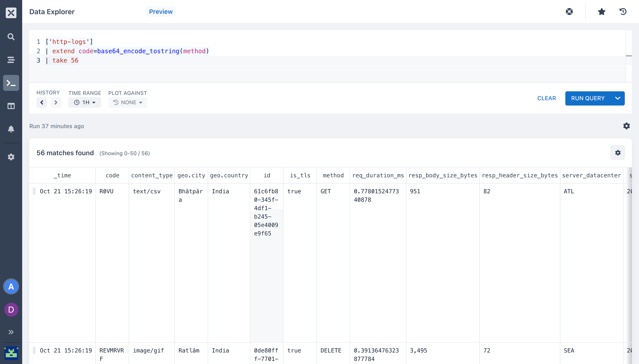Click the purple D avatar
Screen dimensions: 639x364
11,310
